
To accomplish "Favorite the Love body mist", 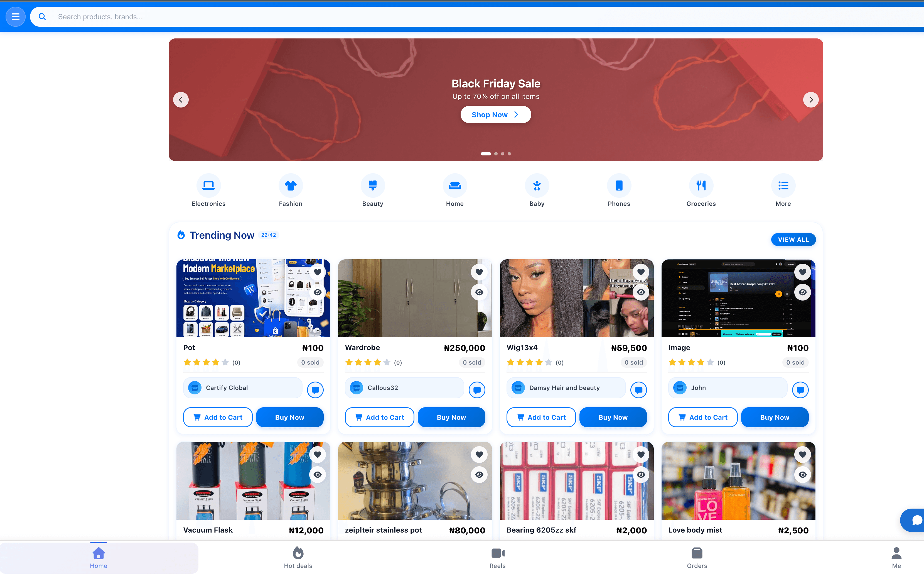I will [803, 455].
